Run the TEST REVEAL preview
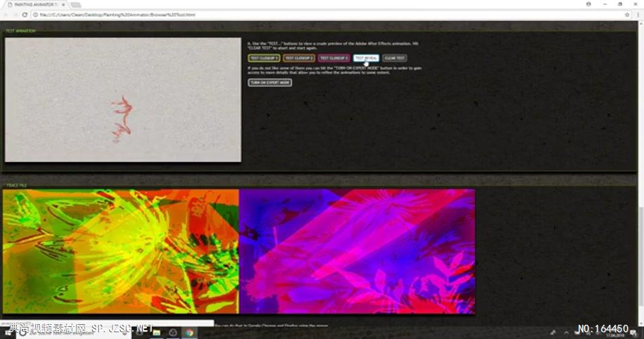 [366, 58]
